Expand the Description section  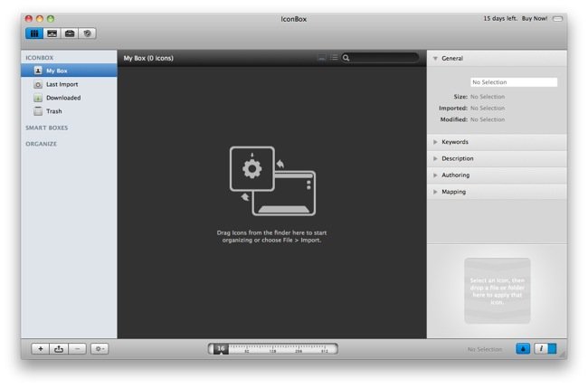click(x=435, y=158)
